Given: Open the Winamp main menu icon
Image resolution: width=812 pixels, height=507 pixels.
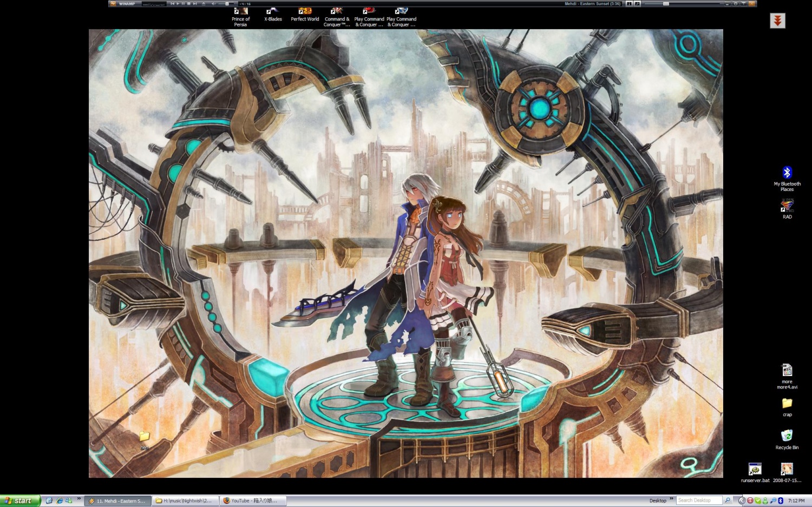Looking at the screenshot, I should click(x=113, y=4).
